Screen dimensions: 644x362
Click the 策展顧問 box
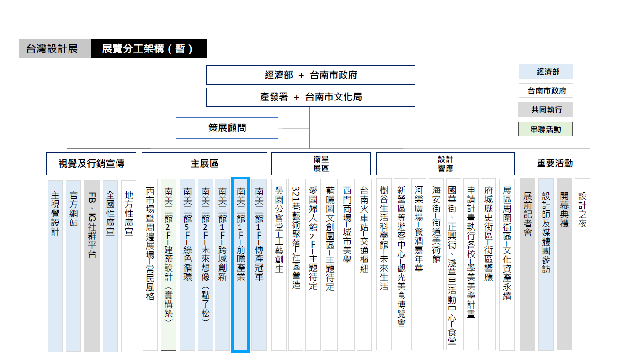227,128
